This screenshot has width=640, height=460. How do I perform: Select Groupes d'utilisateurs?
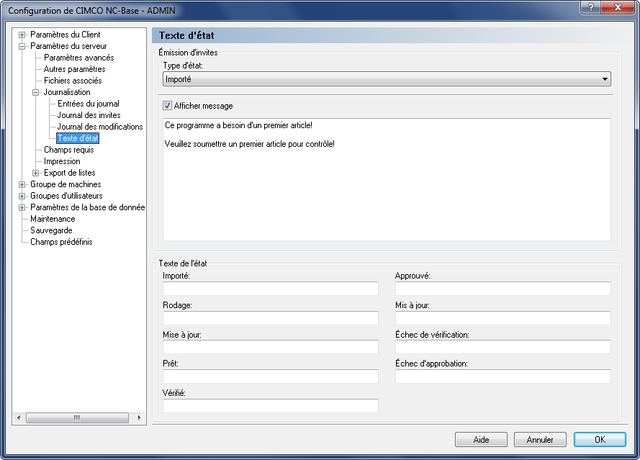click(x=66, y=196)
